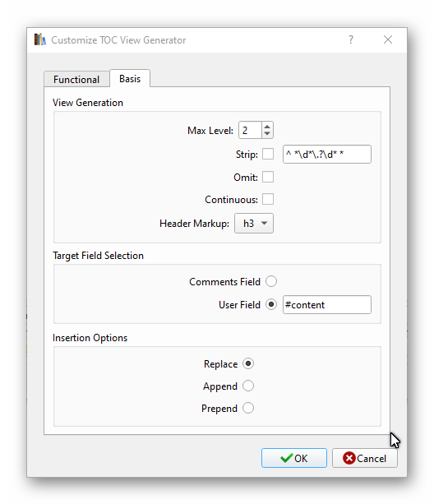434x504 pixels.
Task: Click the Strip regex pattern field
Action: (x=326, y=155)
